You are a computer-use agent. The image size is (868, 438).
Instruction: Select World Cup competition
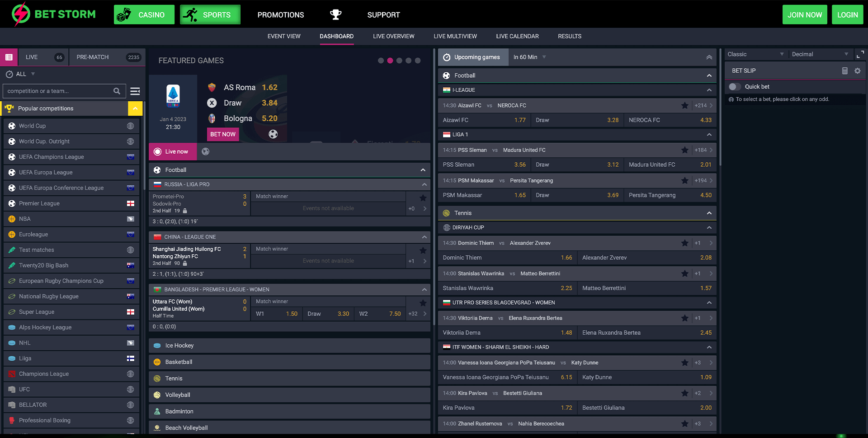coord(71,126)
